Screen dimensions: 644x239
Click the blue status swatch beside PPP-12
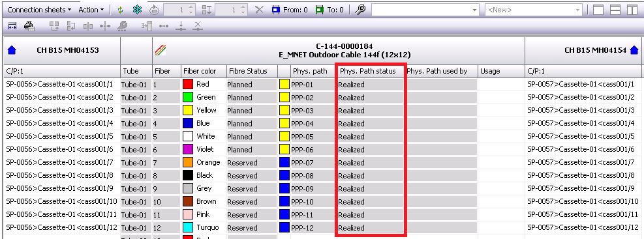pos(284,227)
